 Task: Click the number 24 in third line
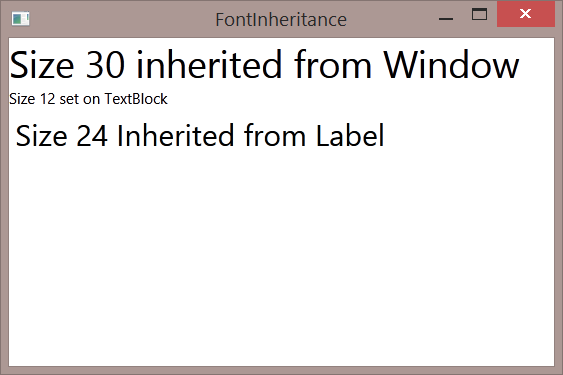[x=92, y=136]
